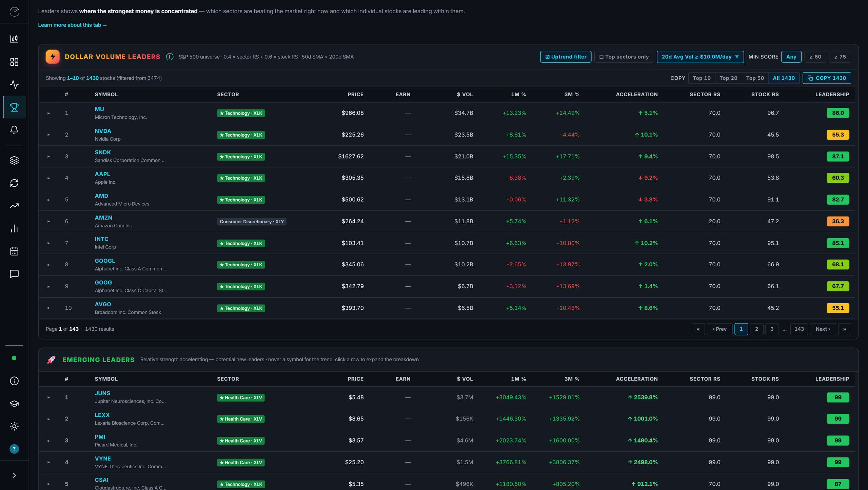Click NVDA leadership score 55.3 badge
This screenshot has height=490, width=868.
[x=838, y=135]
